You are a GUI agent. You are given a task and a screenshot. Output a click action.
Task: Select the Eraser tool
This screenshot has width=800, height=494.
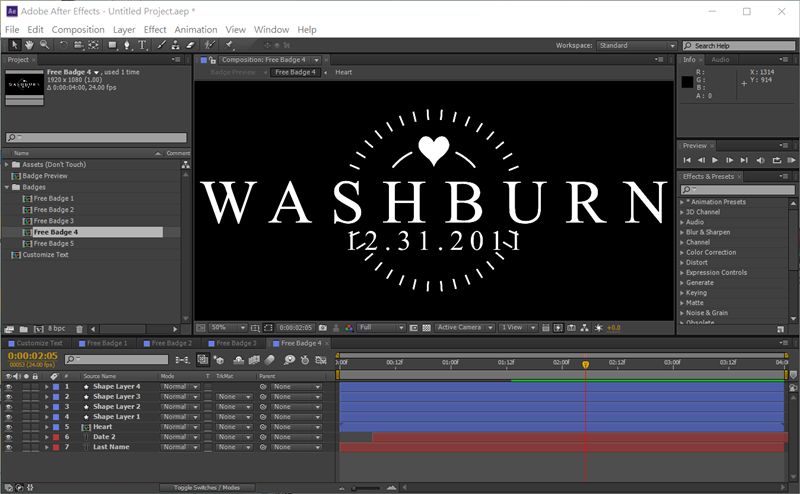189,45
